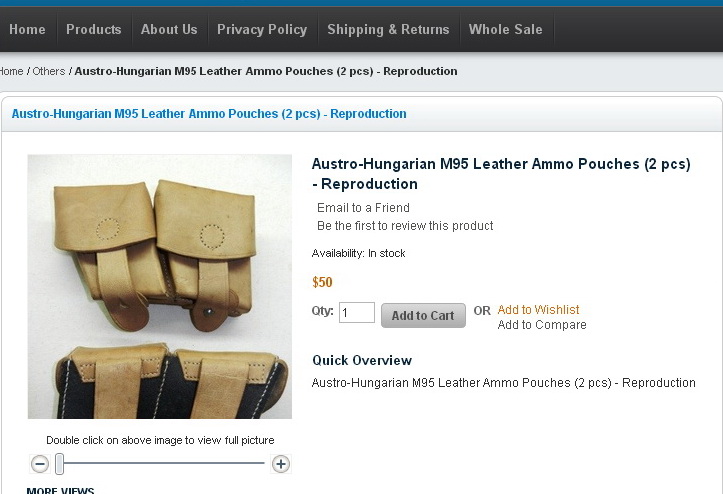Click the Add to Cart button
The width and height of the screenshot is (723, 494).
pyautogui.click(x=423, y=315)
